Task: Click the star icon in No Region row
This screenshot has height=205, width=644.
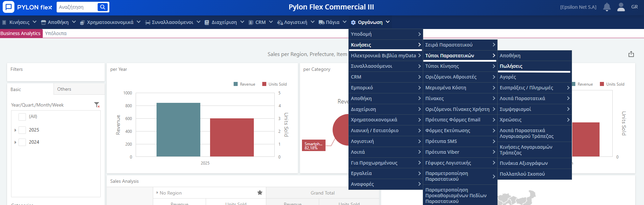Action: click(x=260, y=193)
